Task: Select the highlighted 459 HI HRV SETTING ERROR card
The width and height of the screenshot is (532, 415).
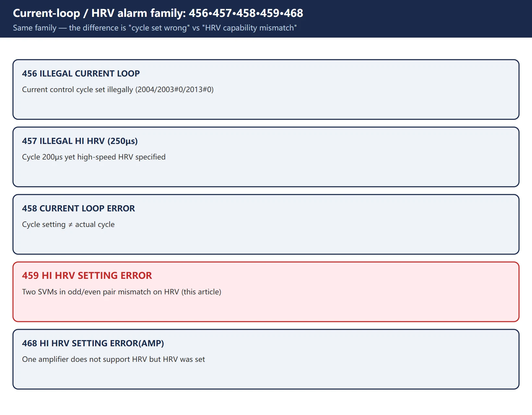Action: coord(266,292)
